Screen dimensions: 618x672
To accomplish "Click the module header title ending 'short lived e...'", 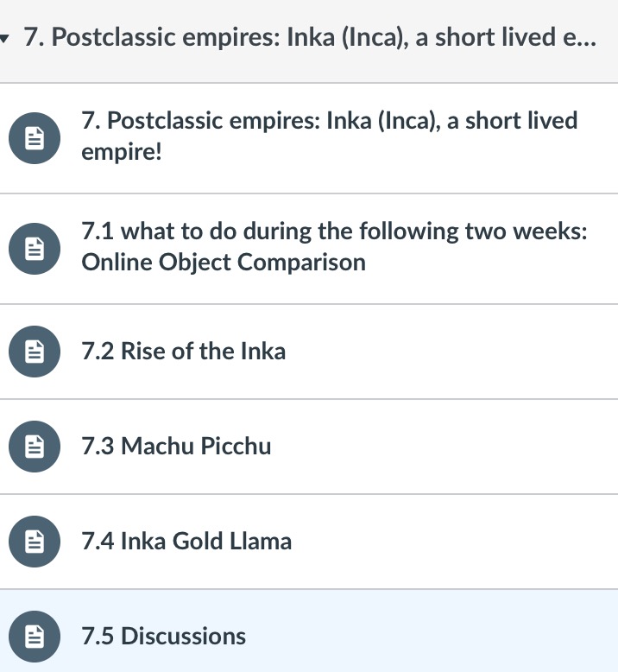I will 311,39.
